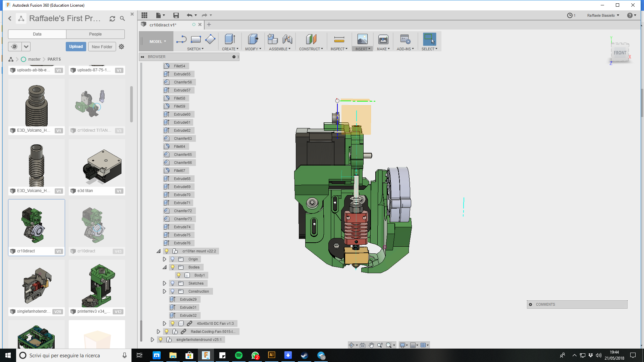
Task: Click the Offset Plane construct icon
Action: coord(311,40)
